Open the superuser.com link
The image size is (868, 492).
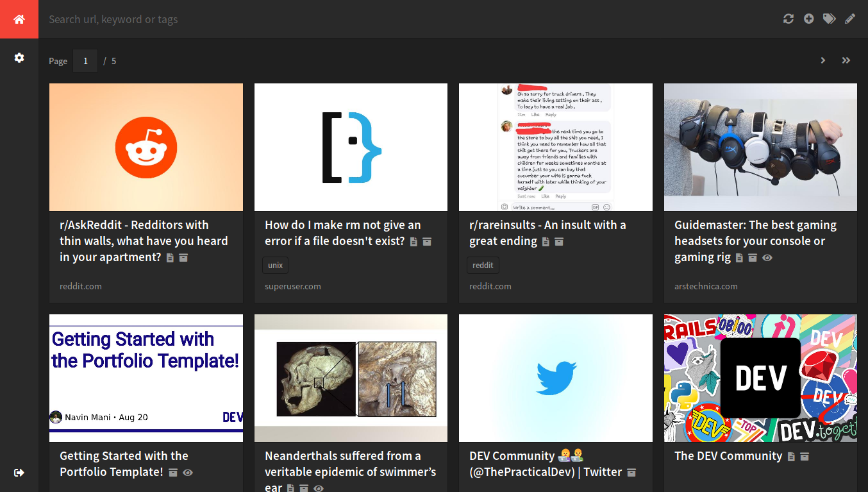pos(292,286)
